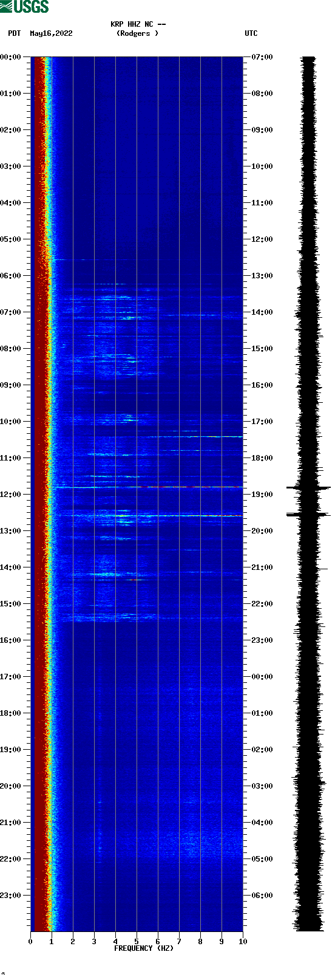Click the seismogram trace spike near 19:00 UTC
Image resolution: width=335 pixels, height=980 pixels.
(x=308, y=488)
